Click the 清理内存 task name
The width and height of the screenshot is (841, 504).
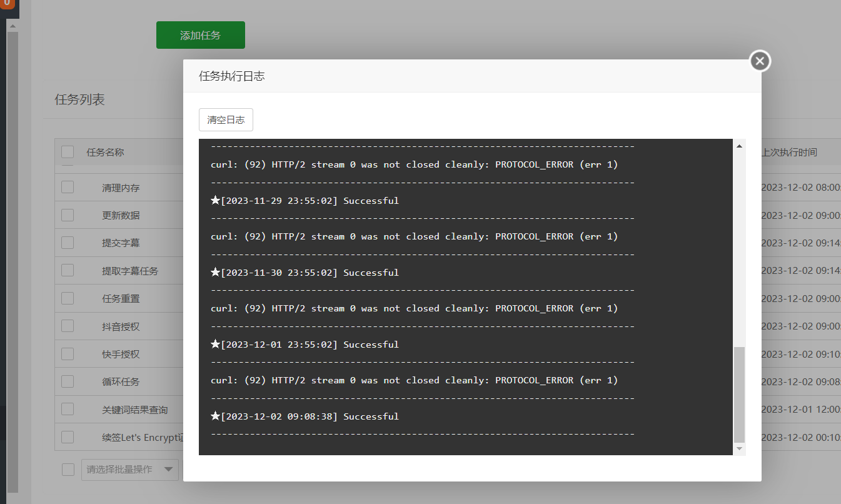pos(121,188)
